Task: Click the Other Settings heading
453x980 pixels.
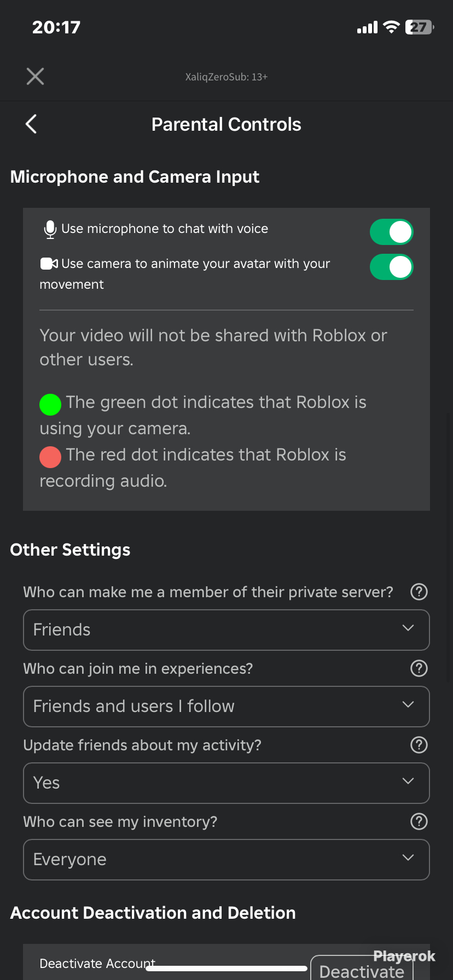Action: 70,550
